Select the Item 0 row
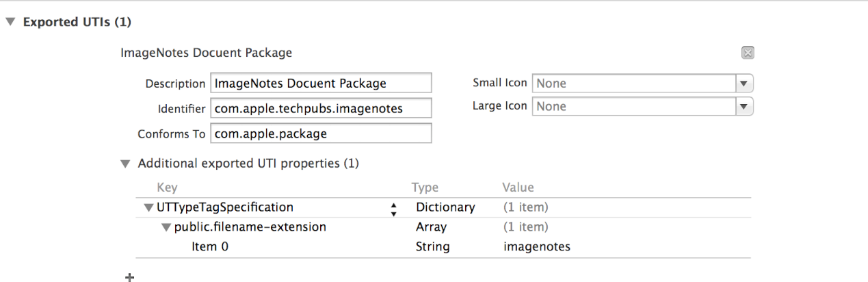The image size is (868, 282). click(210, 246)
